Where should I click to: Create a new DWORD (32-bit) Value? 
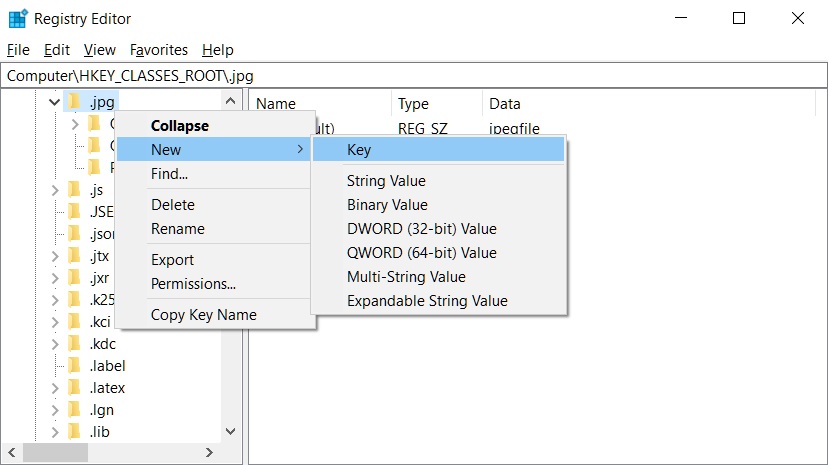(x=439, y=229)
